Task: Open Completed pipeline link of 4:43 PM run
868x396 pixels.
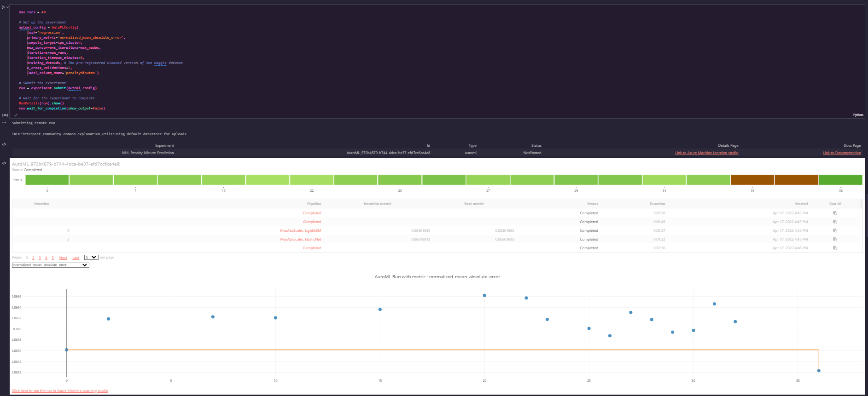Action: tap(312, 222)
